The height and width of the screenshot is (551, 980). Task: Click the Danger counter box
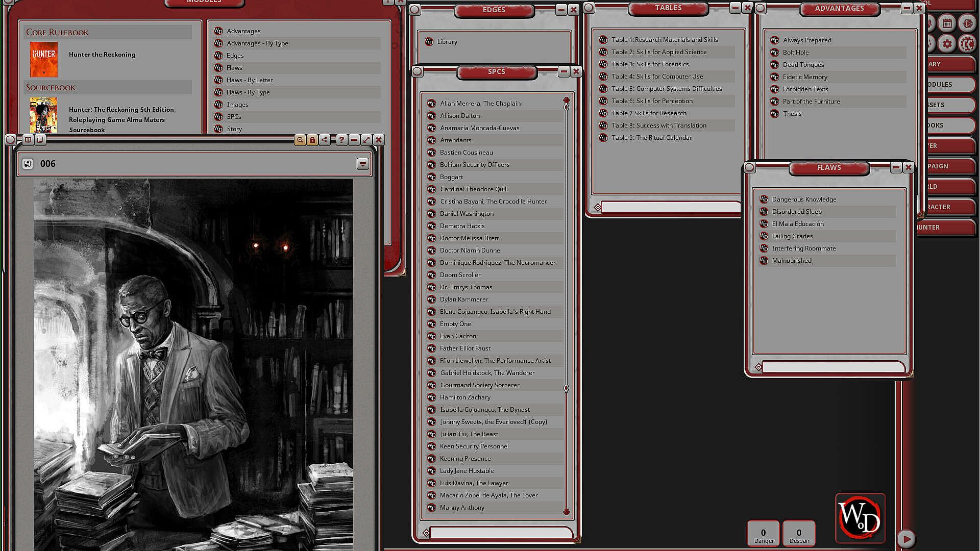(x=764, y=534)
